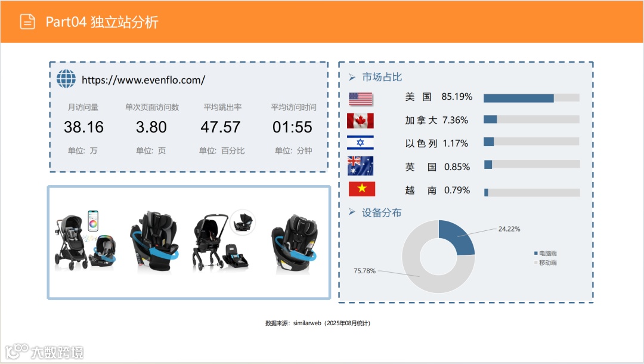Click the 设备分布 heading
The image size is (644, 364).
tap(382, 212)
